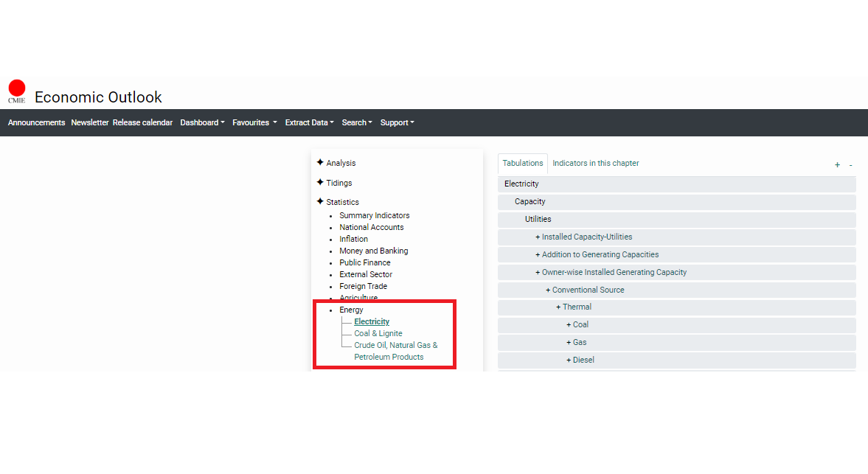This screenshot has width=868, height=474.
Task: Open the Extract Data dropdown
Action: (x=309, y=122)
